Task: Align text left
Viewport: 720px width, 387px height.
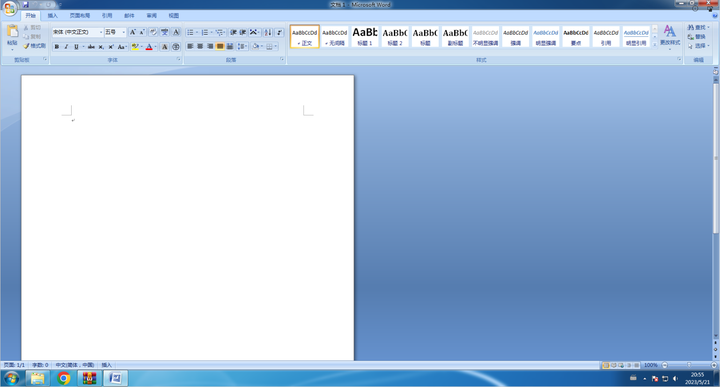Action: pyautogui.click(x=190, y=46)
